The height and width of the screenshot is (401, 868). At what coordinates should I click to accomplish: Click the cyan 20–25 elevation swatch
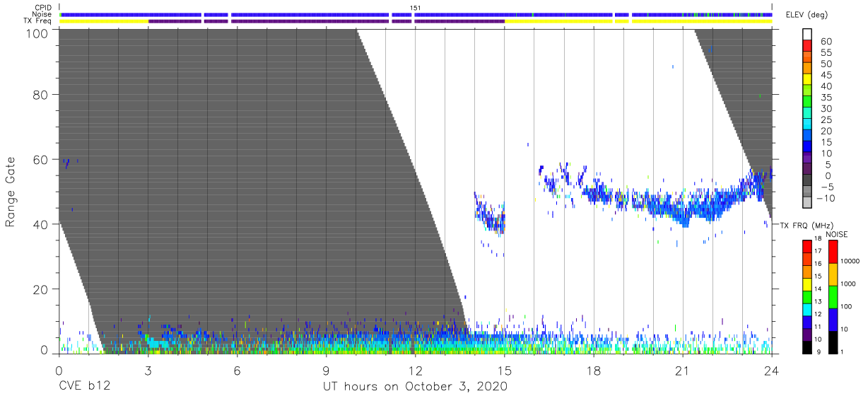tap(807, 125)
